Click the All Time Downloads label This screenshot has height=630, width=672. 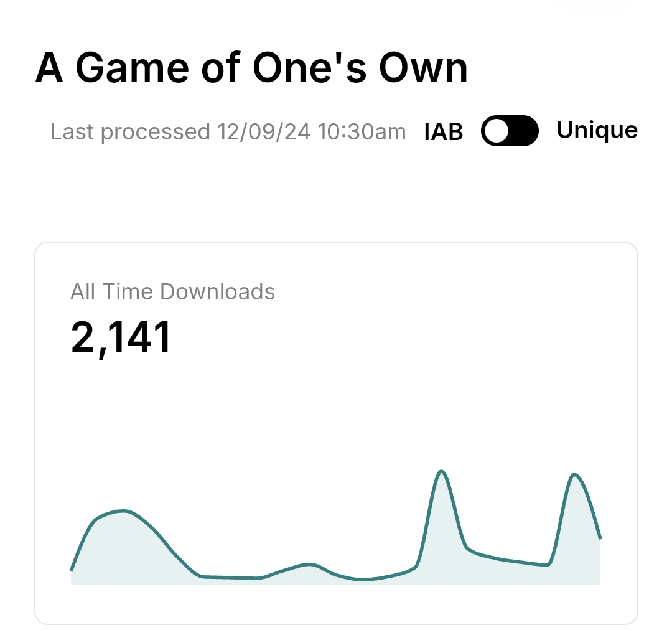click(172, 291)
